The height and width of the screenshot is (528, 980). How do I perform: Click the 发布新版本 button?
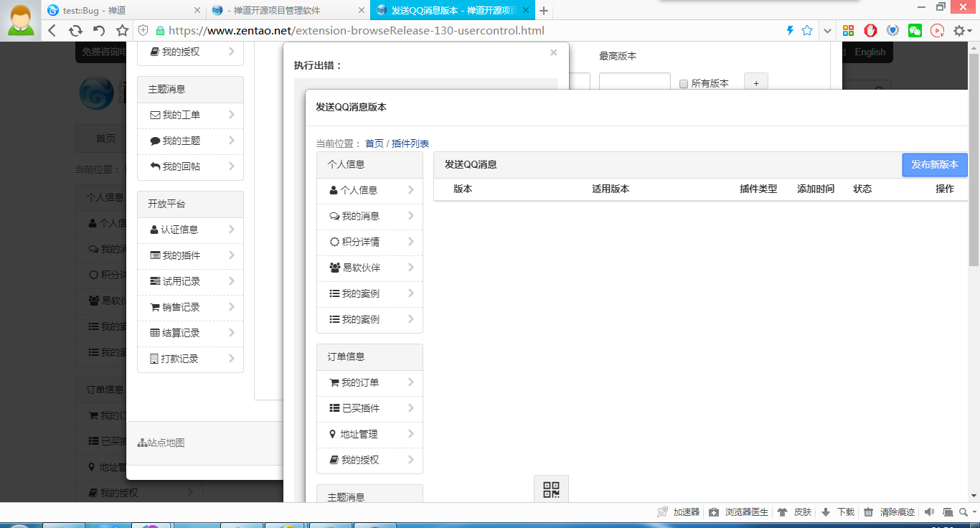tap(934, 164)
